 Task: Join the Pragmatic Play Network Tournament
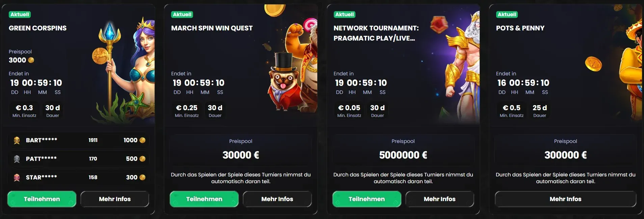(367, 199)
